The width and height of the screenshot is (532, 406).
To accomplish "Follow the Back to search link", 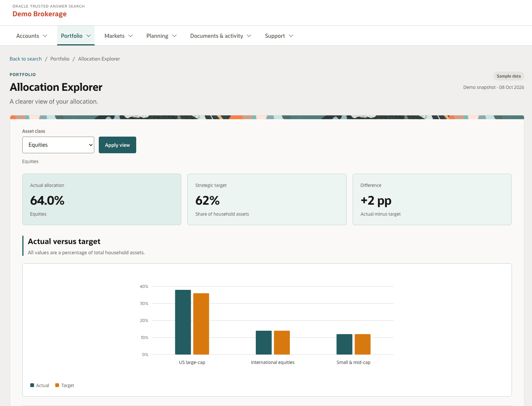I will [x=26, y=59].
